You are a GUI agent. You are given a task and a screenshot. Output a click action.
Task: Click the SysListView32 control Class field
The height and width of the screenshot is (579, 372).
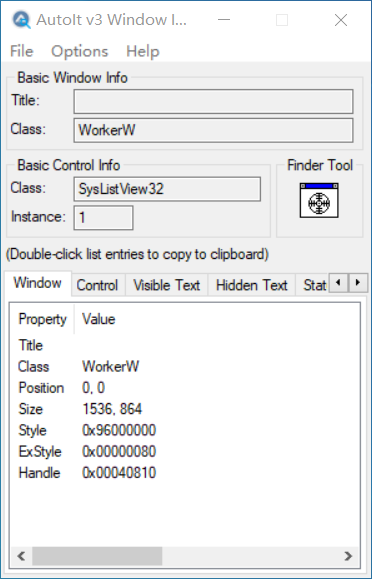pyautogui.click(x=167, y=189)
